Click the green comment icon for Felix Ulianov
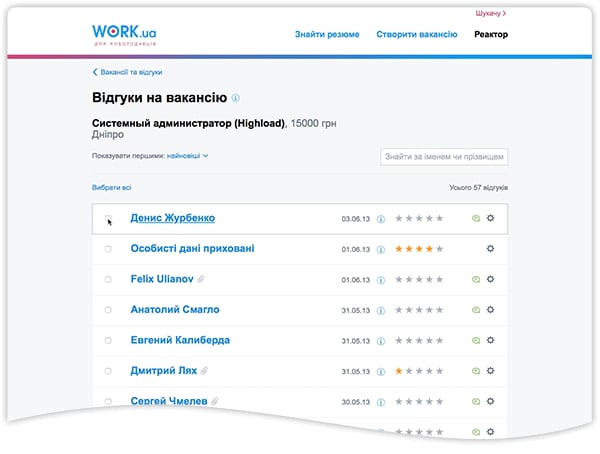 point(475,279)
